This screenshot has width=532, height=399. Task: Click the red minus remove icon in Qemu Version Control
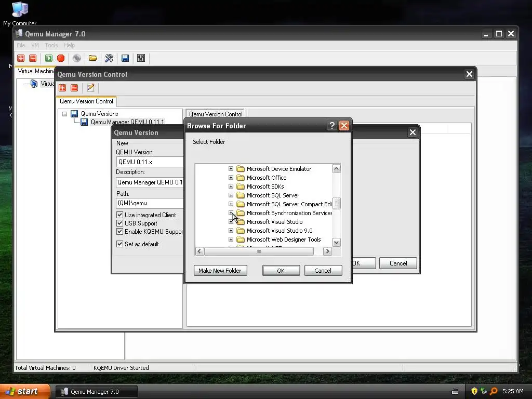74,88
